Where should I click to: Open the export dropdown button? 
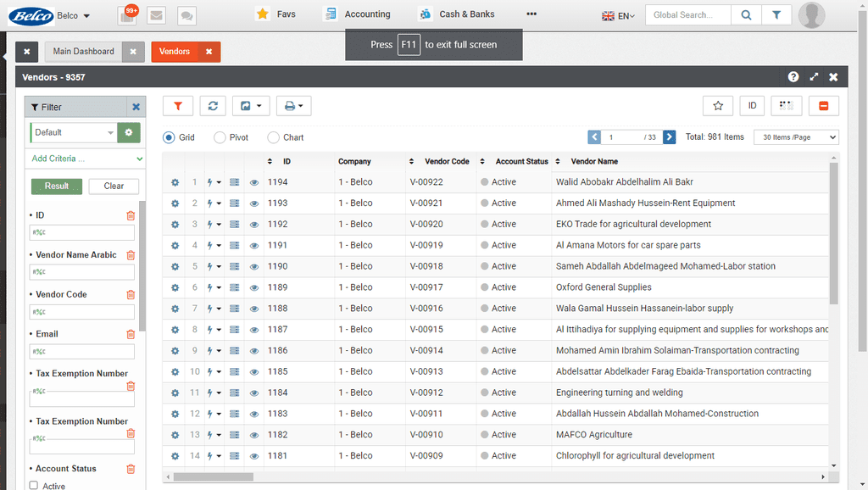(x=251, y=106)
